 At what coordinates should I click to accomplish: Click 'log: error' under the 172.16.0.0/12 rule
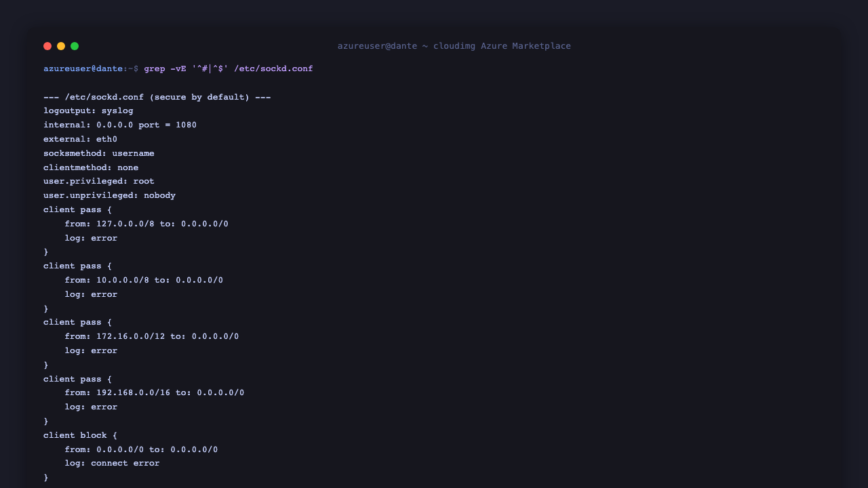(91, 350)
